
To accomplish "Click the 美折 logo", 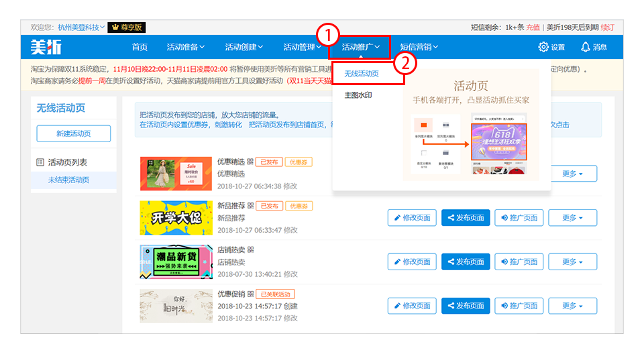I will click(46, 47).
